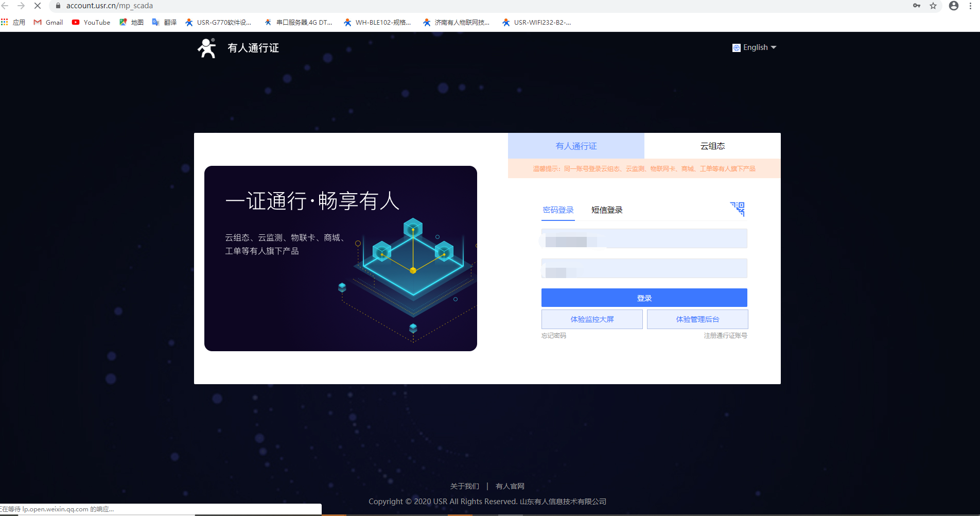Select the 有人通行证 tab
The height and width of the screenshot is (516, 980).
(x=576, y=146)
